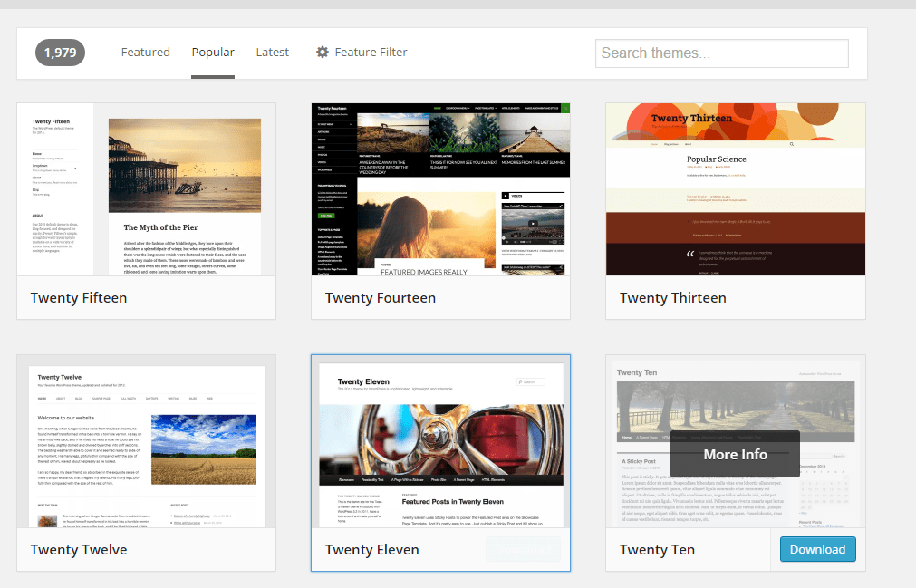Click the Twenty Twelve theme name

click(79, 549)
